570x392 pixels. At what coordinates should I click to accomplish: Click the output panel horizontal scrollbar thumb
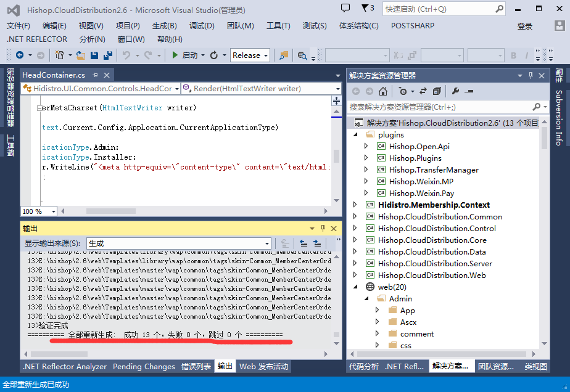[x=59, y=354]
